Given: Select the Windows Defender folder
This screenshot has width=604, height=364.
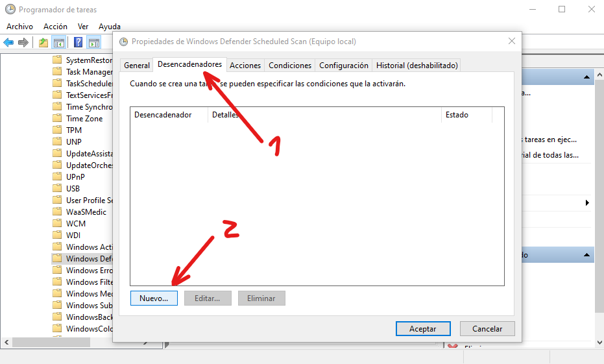Looking at the screenshot, I should coord(90,258).
